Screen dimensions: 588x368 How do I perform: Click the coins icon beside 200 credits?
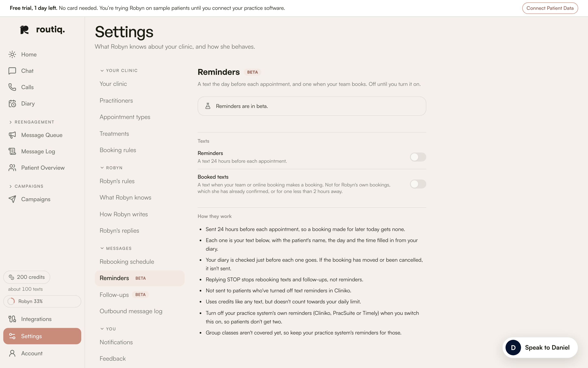tap(11, 277)
